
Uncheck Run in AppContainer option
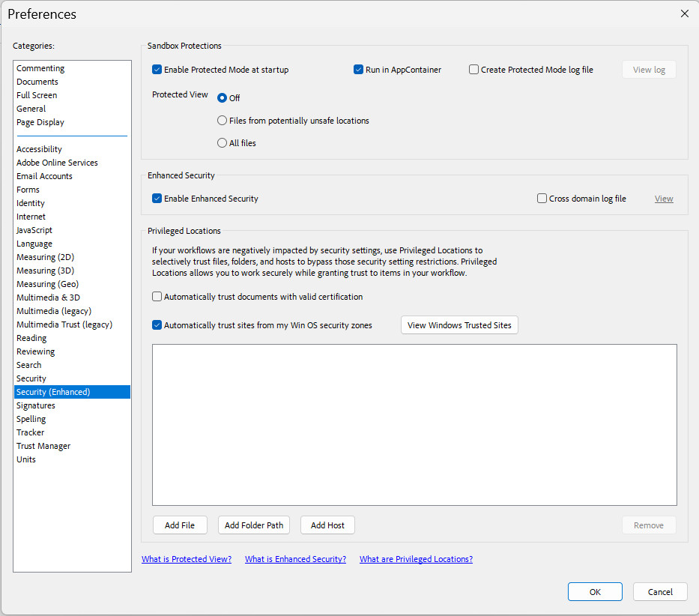click(x=359, y=70)
